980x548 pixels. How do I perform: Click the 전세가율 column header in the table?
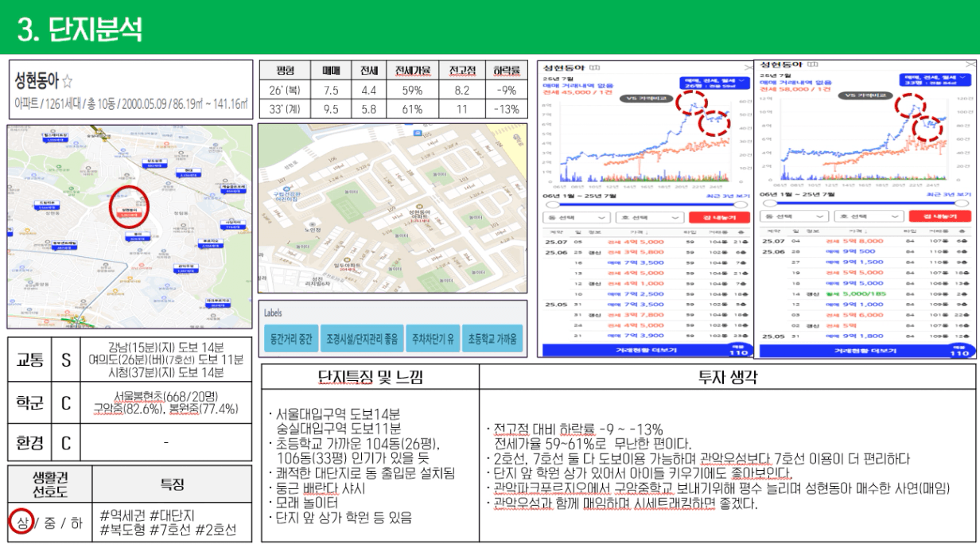click(x=411, y=71)
